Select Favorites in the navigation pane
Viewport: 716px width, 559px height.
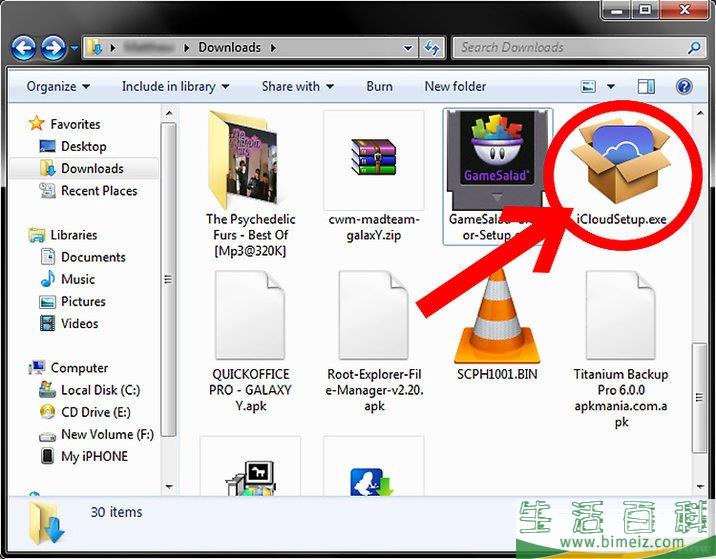[75, 124]
